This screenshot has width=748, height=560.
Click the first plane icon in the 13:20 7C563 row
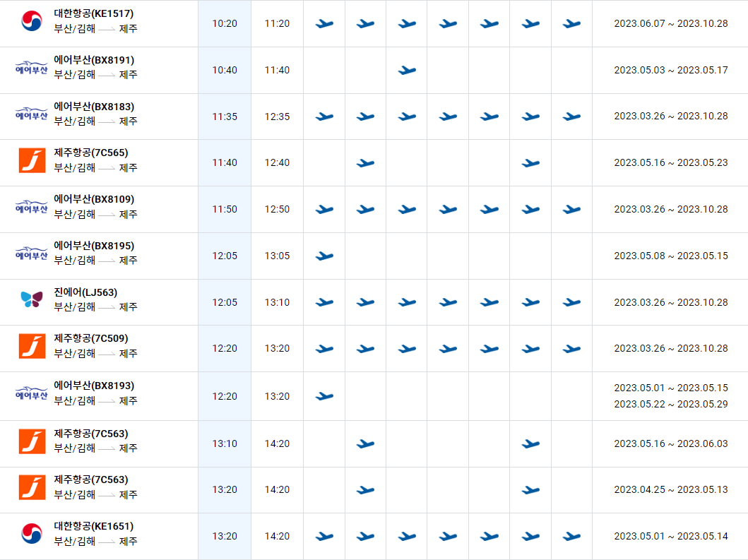365,490
